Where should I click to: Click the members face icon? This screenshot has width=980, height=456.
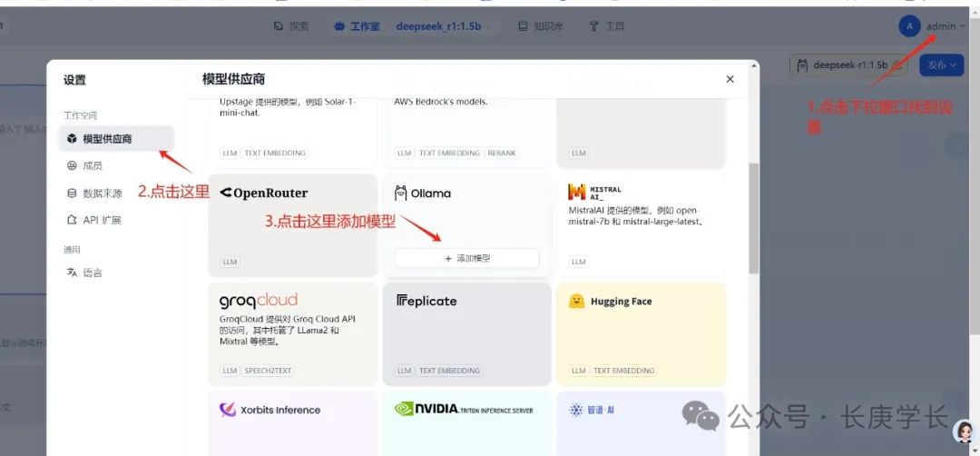pos(72,165)
